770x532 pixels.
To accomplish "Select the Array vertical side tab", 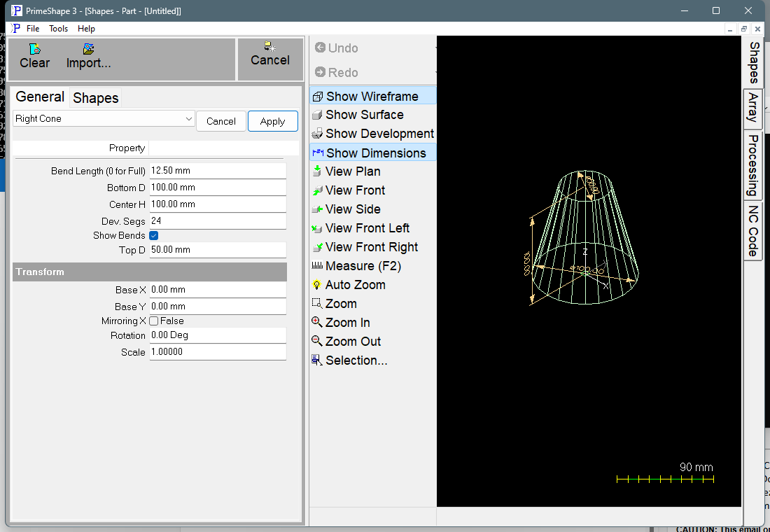I will tap(753, 108).
